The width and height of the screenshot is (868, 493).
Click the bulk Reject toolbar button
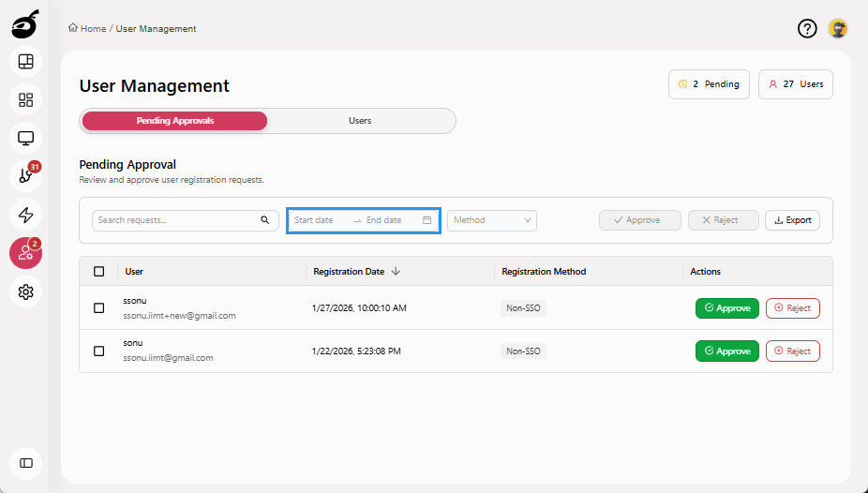[x=723, y=220]
